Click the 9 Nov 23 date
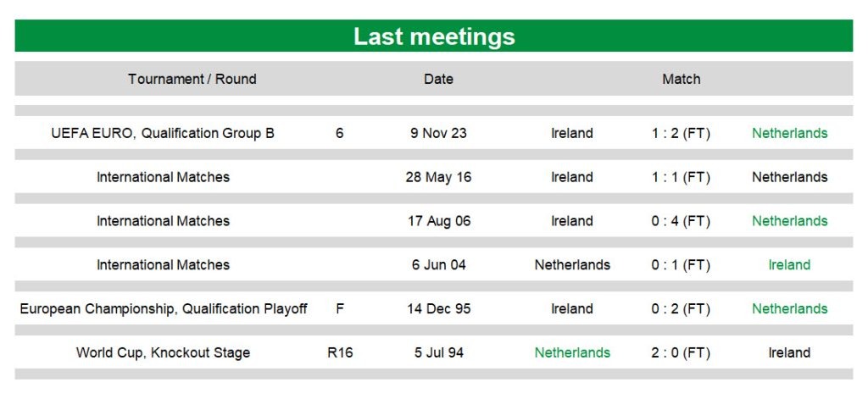Screen dimensions: 868x399 438,133
